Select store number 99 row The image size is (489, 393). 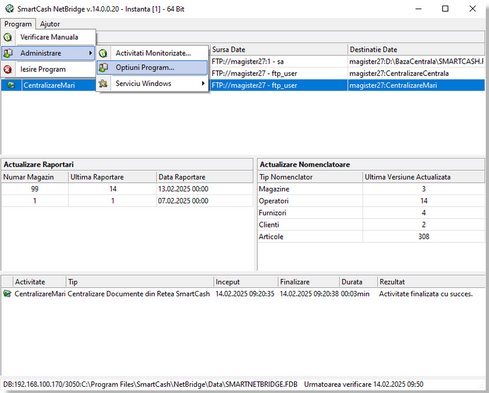(127, 189)
